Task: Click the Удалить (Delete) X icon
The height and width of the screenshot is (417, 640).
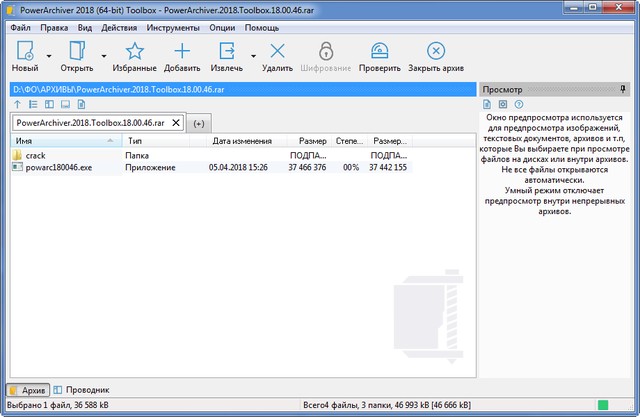Action: (x=277, y=51)
